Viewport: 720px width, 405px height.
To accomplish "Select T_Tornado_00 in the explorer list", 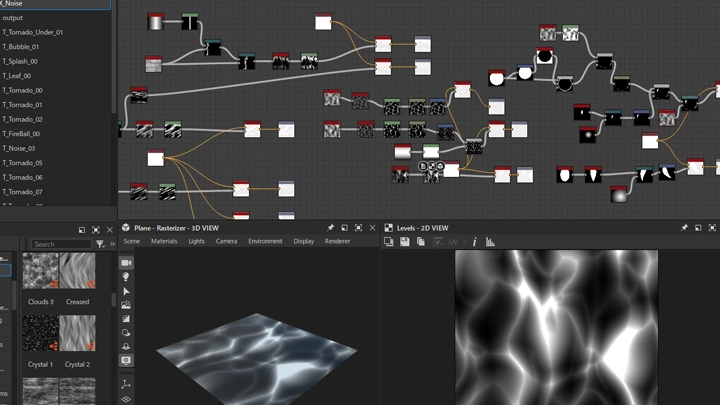I will click(56, 90).
